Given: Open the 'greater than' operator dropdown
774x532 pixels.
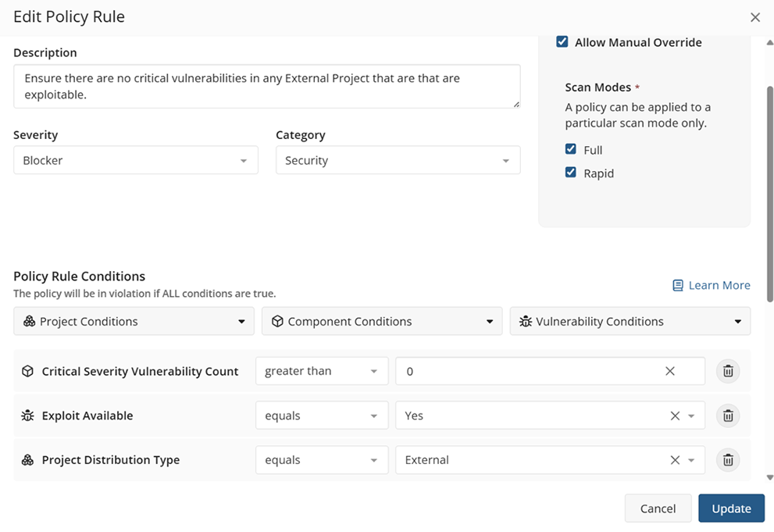Looking at the screenshot, I should click(322, 371).
